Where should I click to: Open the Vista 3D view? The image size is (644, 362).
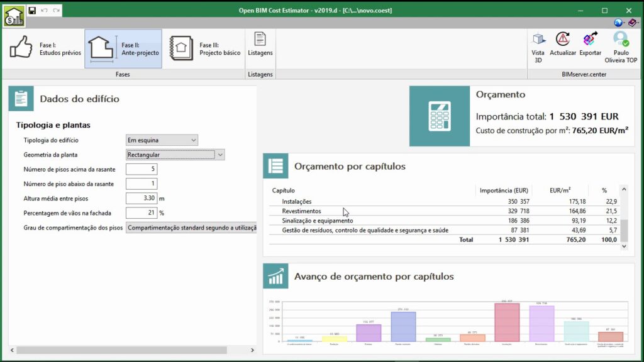tap(538, 47)
